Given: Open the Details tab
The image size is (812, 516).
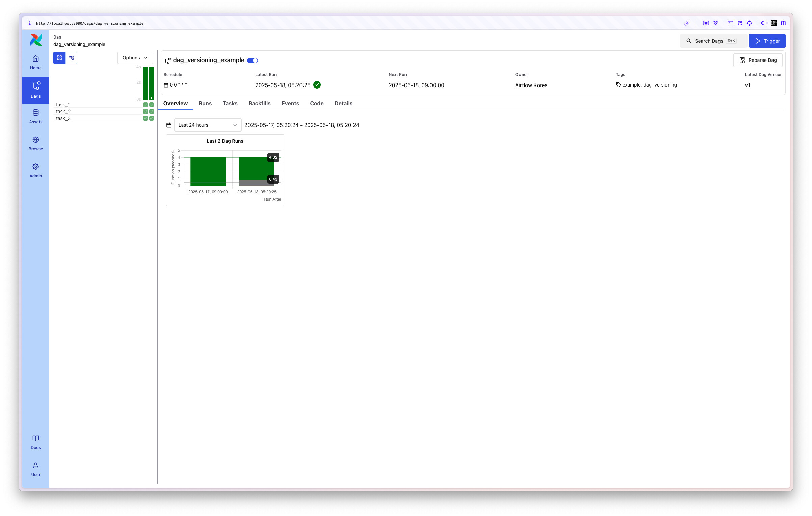Looking at the screenshot, I should coord(343,103).
